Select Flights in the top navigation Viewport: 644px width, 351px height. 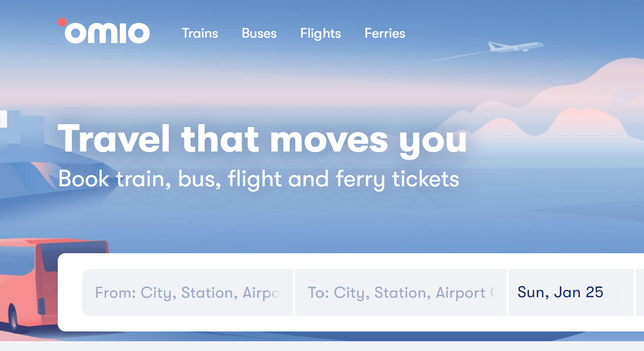(321, 33)
